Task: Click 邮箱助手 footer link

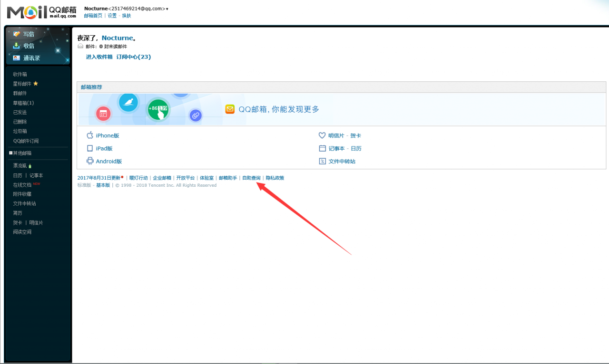Action: [228, 178]
